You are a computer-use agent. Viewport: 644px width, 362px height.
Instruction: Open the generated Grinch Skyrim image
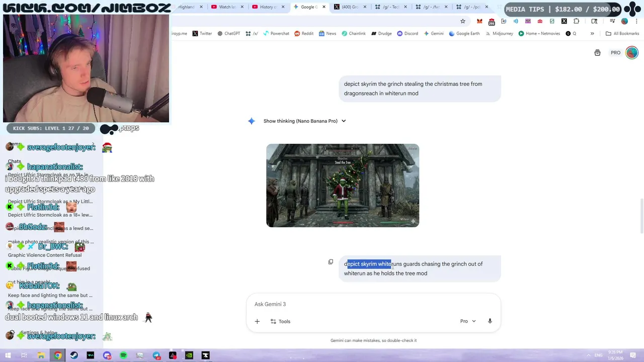click(x=343, y=186)
